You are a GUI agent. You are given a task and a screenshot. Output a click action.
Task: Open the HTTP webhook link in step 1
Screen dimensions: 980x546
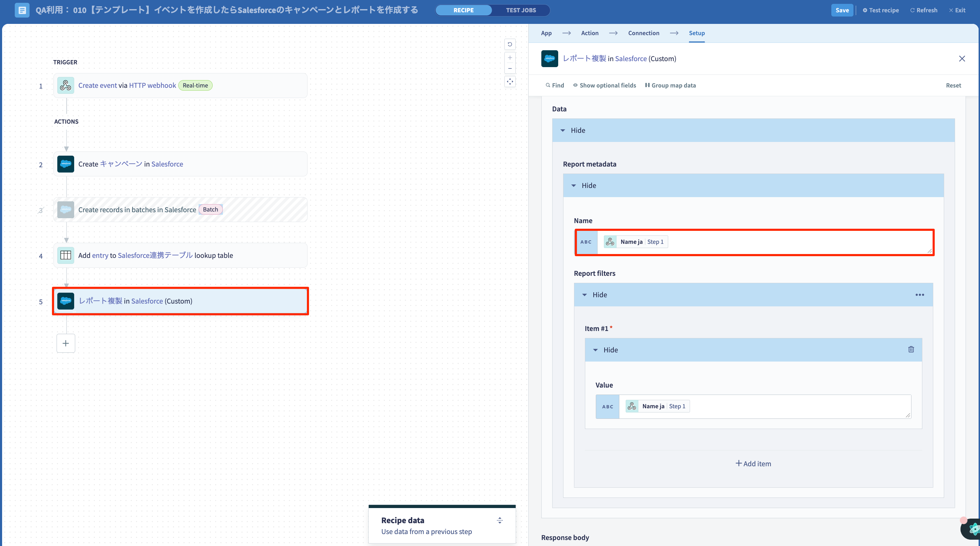coord(152,85)
